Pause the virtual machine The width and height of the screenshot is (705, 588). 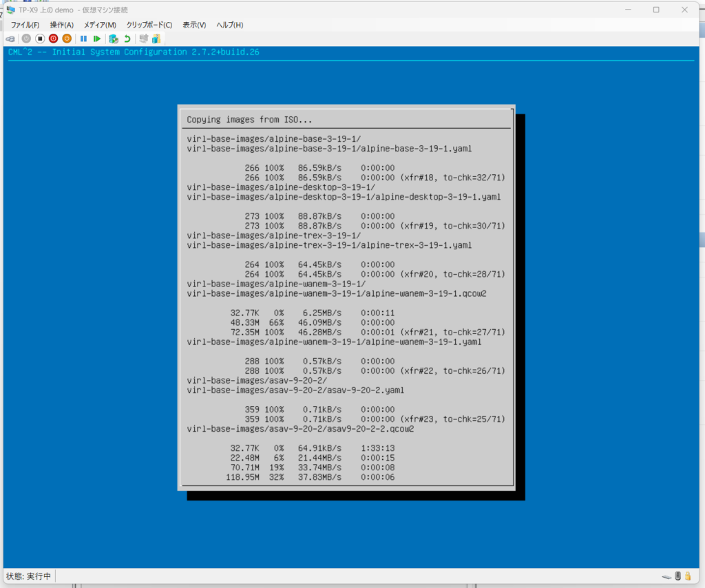(x=83, y=39)
